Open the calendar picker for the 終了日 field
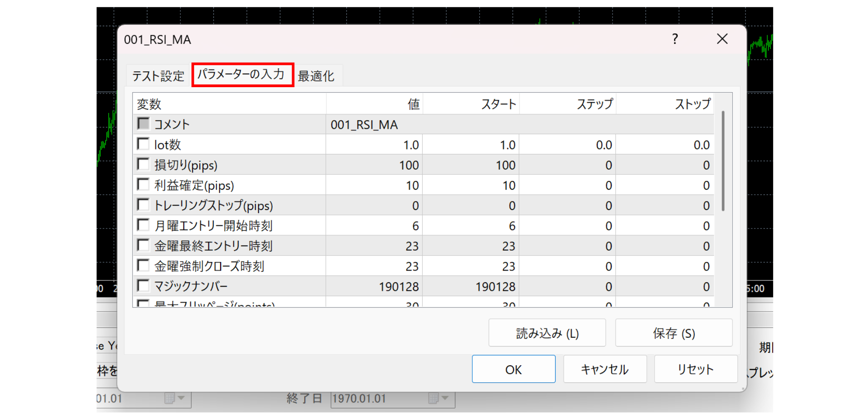The height and width of the screenshot is (420, 868). [433, 399]
